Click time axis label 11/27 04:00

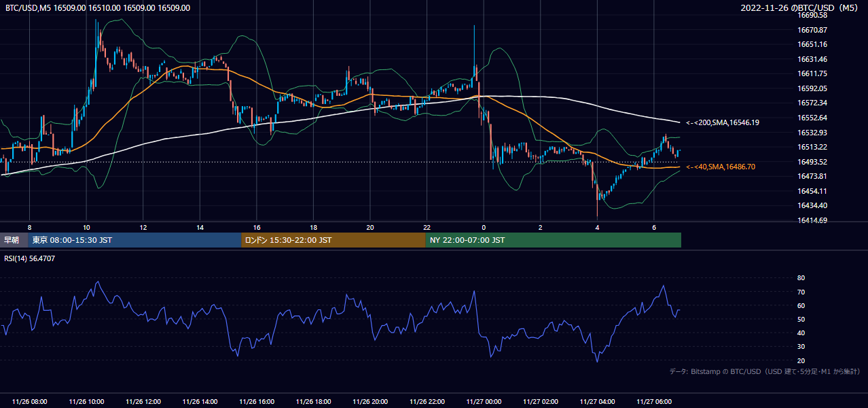coord(597,402)
